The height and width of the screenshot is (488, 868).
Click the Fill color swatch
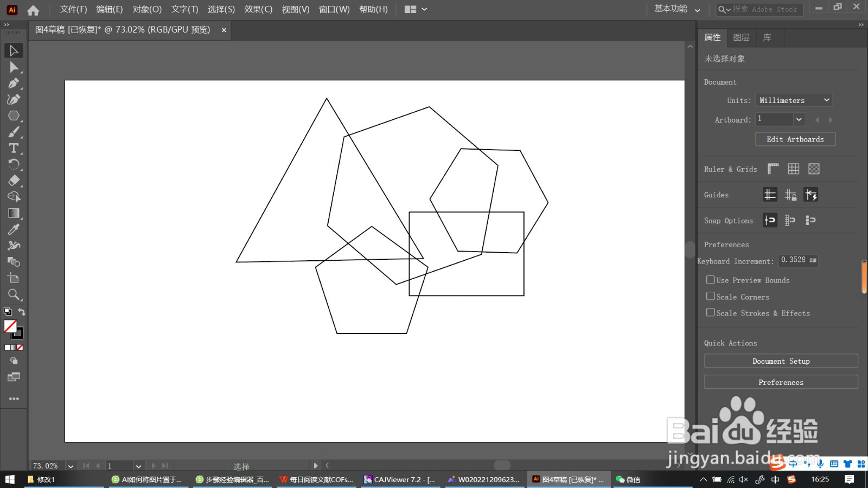(x=10, y=326)
